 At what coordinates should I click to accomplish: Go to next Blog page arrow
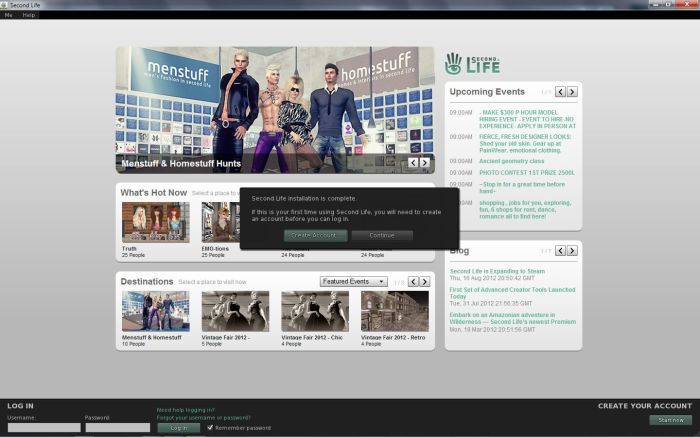pos(573,250)
